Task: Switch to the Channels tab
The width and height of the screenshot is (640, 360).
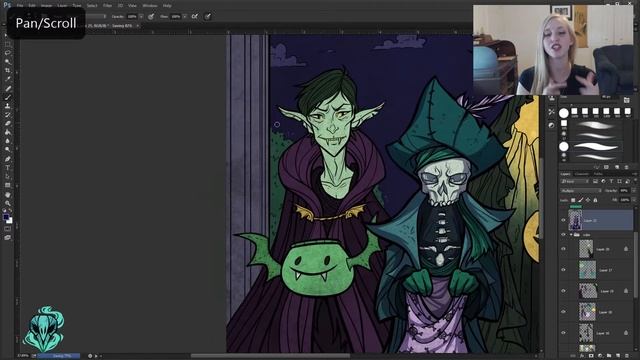Action: pyautogui.click(x=582, y=174)
